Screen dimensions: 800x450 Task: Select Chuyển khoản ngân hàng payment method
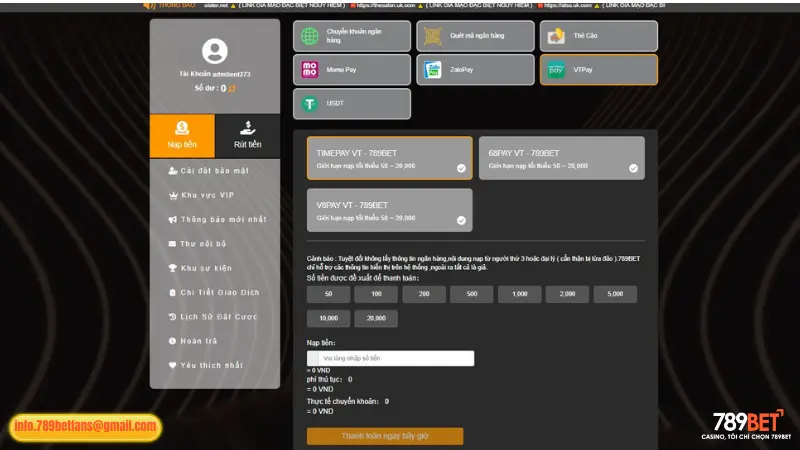pos(352,36)
